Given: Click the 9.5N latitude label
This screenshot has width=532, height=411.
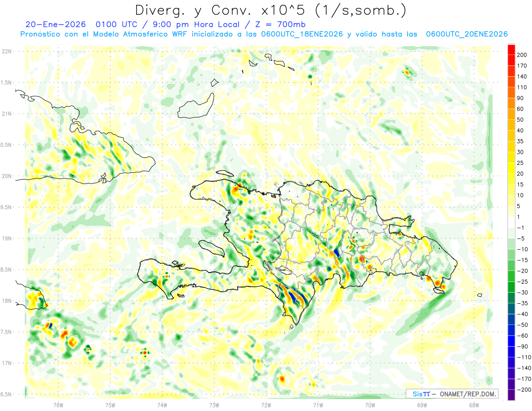Looking at the screenshot, I should point(7,207).
